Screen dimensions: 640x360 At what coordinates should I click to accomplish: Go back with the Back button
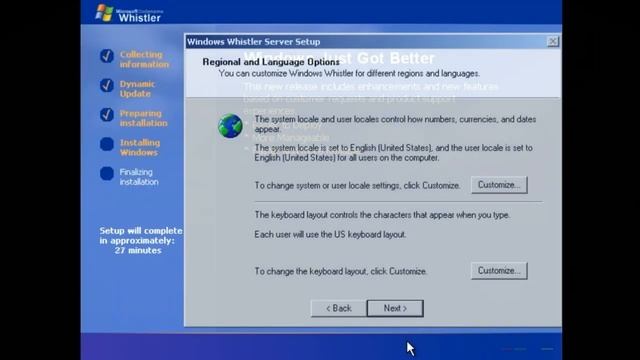[338, 308]
